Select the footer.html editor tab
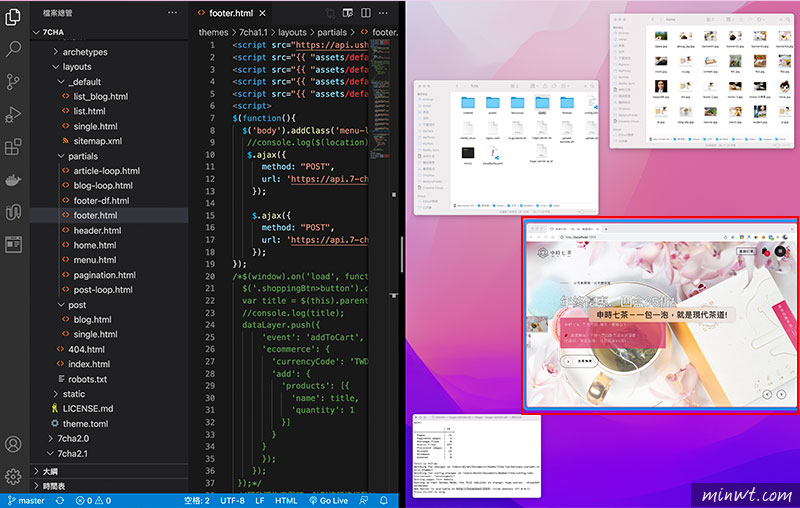 (231, 13)
